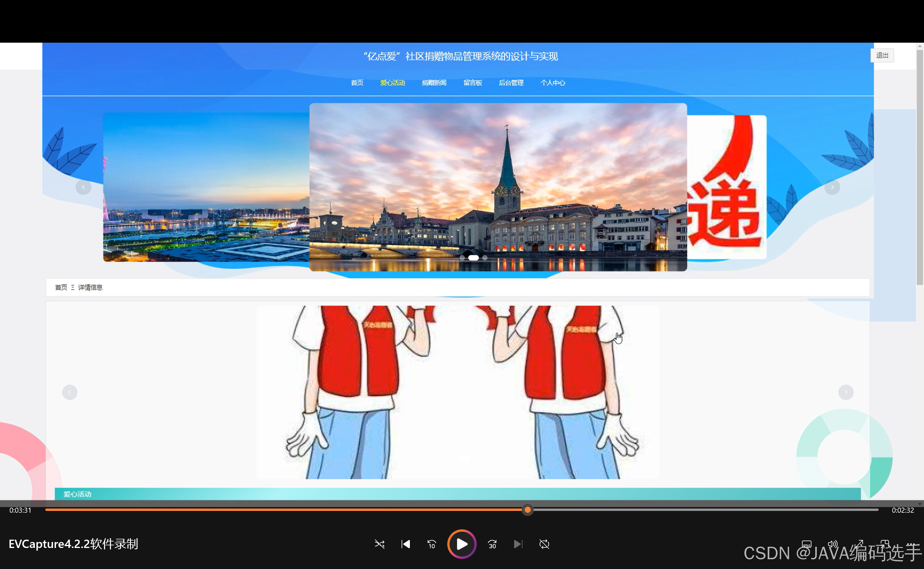Screen dimensions: 924x569
Task: Click the 首页 breadcrumb link
Action: coord(61,287)
